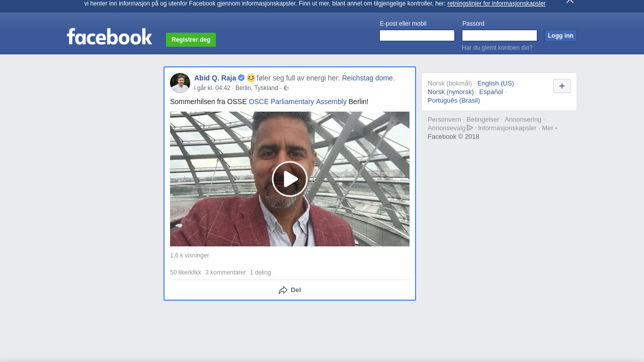Screen dimensions: 644x362
Task: Click the Del share arrow icon
Action: click(x=283, y=290)
